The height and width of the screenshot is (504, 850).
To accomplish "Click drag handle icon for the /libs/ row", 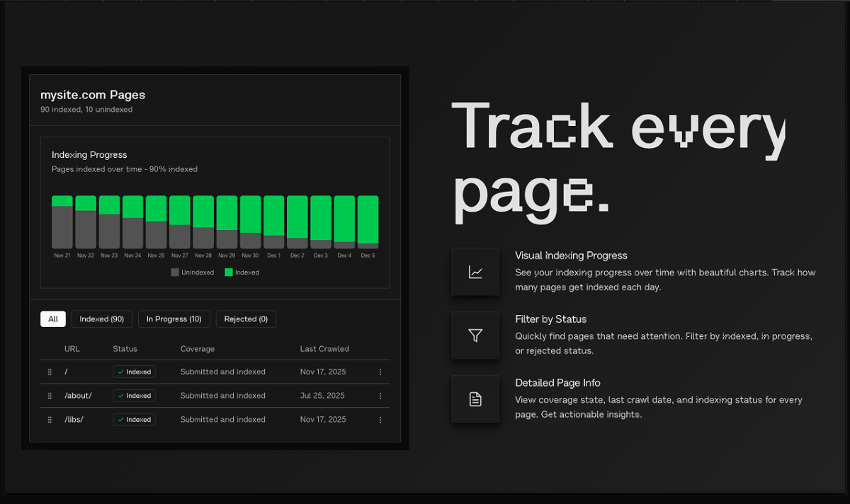I will point(50,420).
